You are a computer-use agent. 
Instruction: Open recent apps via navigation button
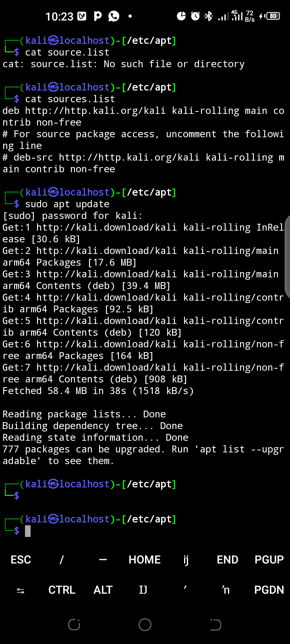[74, 625]
